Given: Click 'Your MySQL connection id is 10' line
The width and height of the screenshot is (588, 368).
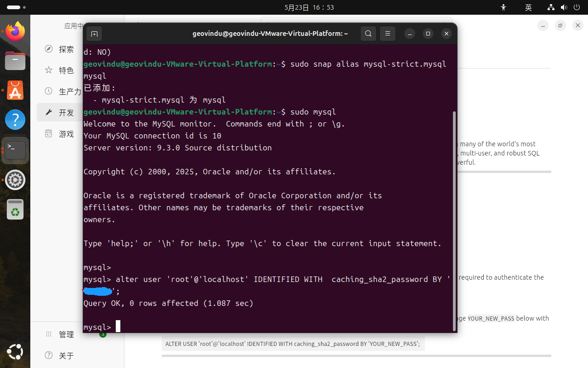Looking at the screenshot, I should pyautogui.click(x=153, y=136).
